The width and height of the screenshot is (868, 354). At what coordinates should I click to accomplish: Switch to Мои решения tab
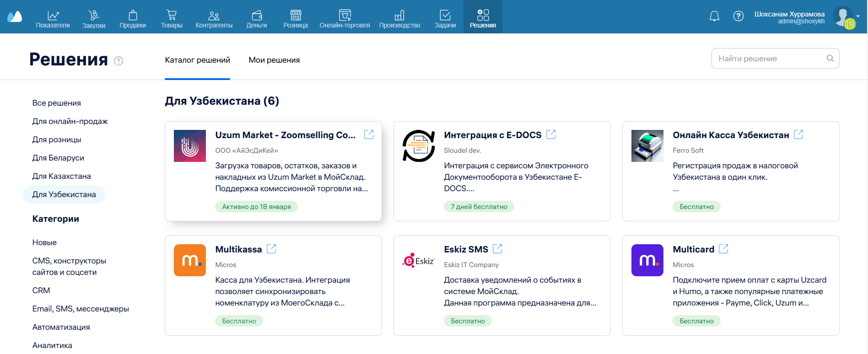[274, 60]
